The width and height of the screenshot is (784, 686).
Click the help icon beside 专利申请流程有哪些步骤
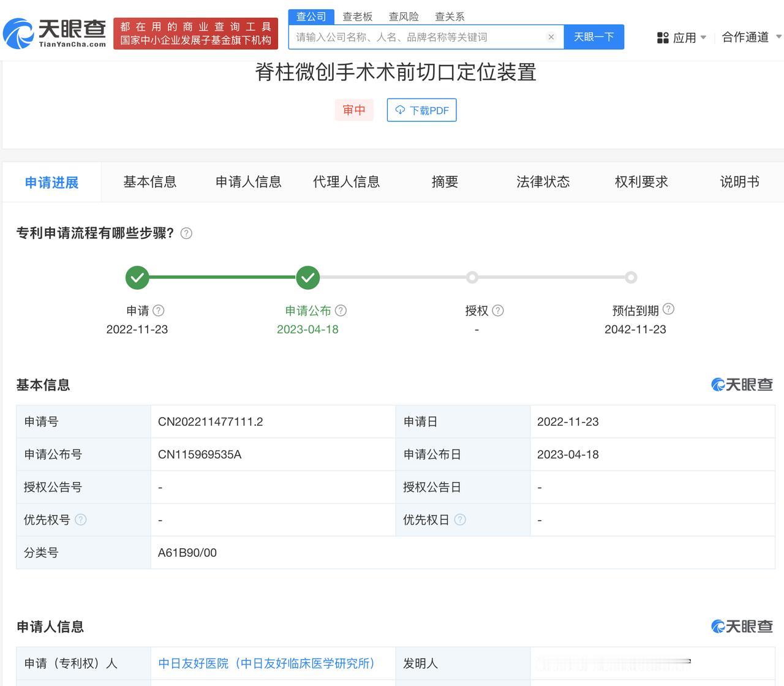pos(186,233)
